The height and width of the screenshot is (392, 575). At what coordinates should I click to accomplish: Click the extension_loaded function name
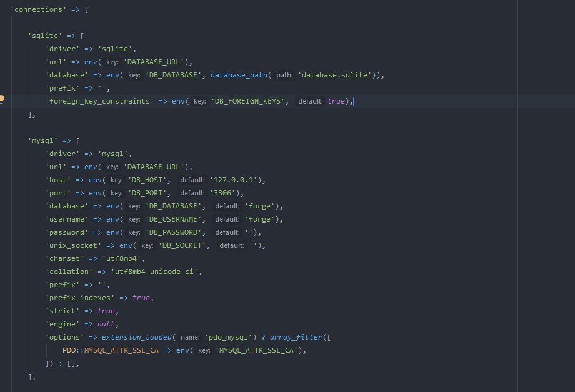137,338
